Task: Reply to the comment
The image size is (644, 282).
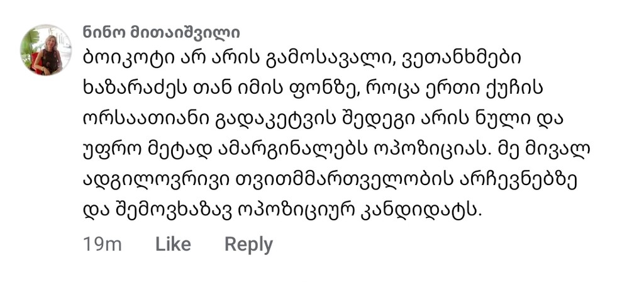Action: (248, 244)
